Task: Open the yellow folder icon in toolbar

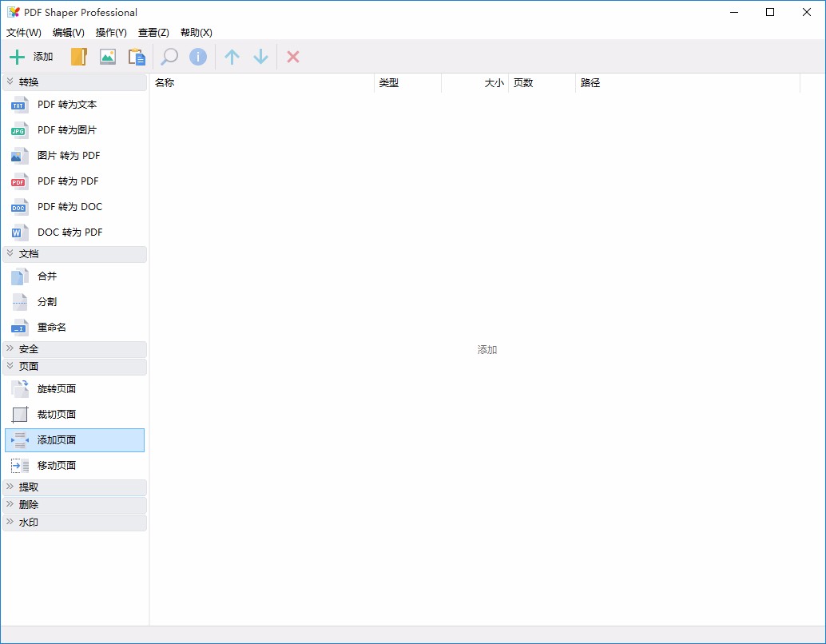Action: point(77,56)
